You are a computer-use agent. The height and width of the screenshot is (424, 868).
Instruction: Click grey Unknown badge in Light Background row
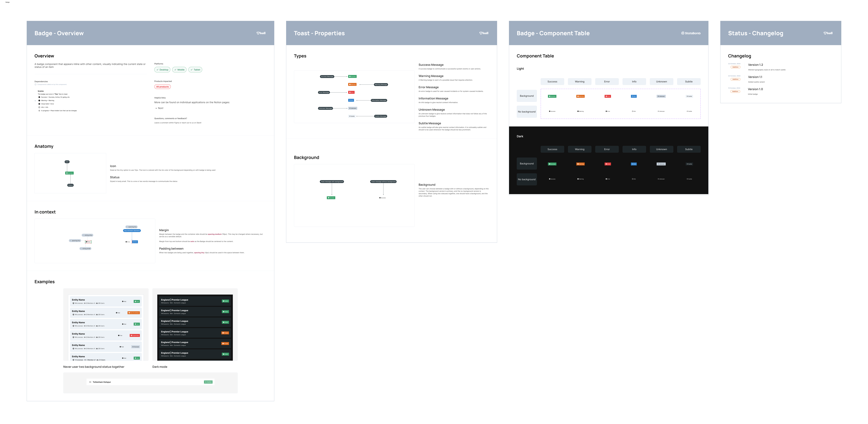[x=661, y=96]
